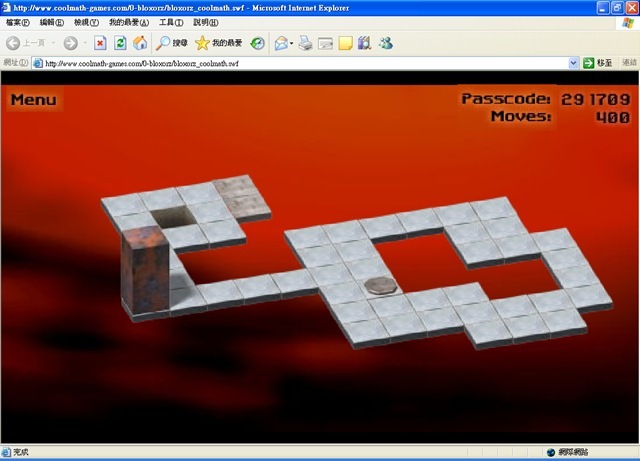Go to the Home page icon
The image size is (640, 461).
(x=140, y=43)
